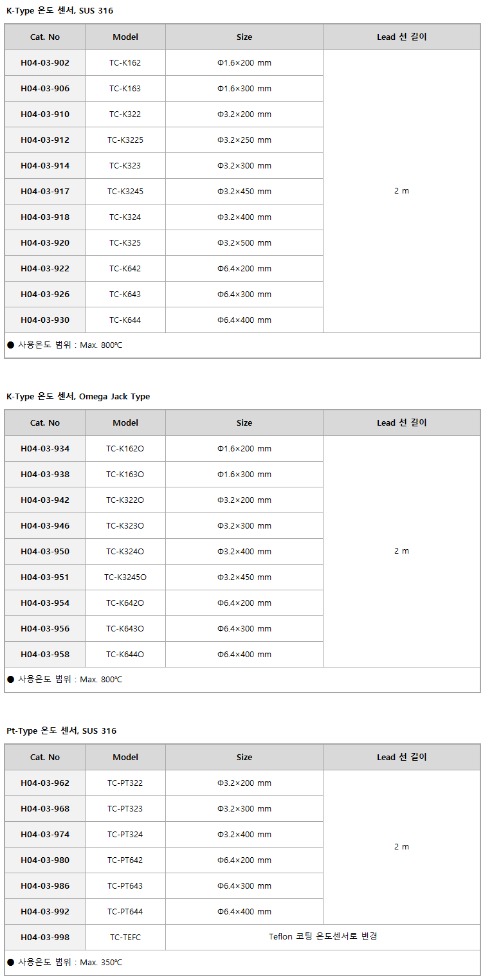Click the Φ6.4×400 mm size for TC-K644O
The image size is (483, 980).
[x=244, y=655]
